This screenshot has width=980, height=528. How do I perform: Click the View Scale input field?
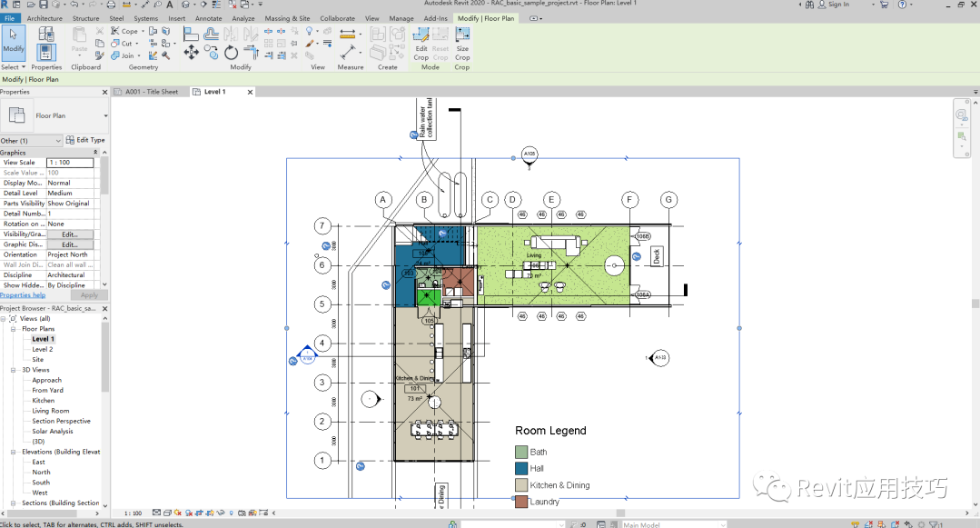click(70, 163)
